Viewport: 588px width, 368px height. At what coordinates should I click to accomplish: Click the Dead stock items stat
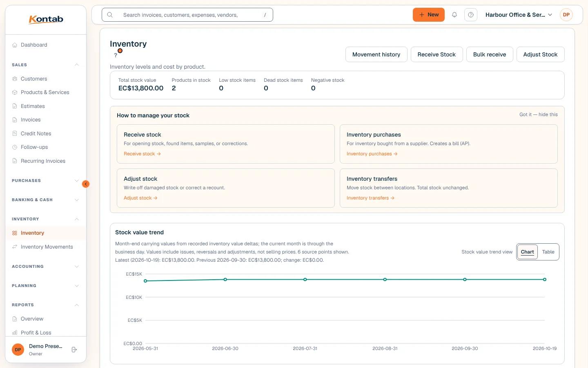tap(283, 85)
